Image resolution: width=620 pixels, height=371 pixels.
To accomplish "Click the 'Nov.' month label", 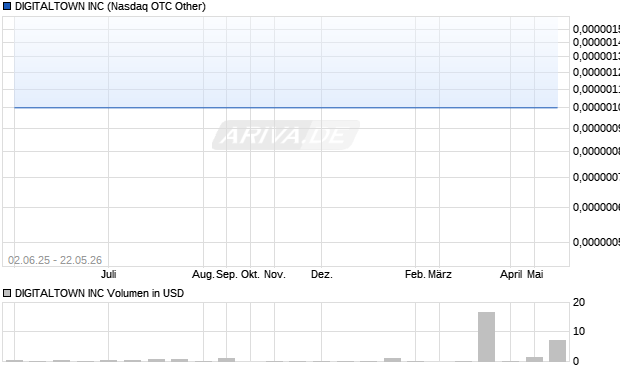I will click(274, 274).
